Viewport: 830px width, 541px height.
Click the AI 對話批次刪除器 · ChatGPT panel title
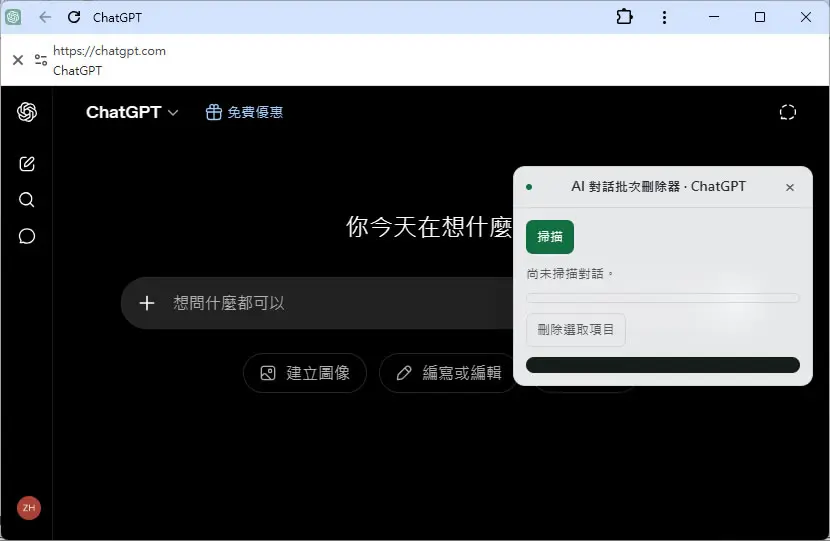pyautogui.click(x=658, y=186)
